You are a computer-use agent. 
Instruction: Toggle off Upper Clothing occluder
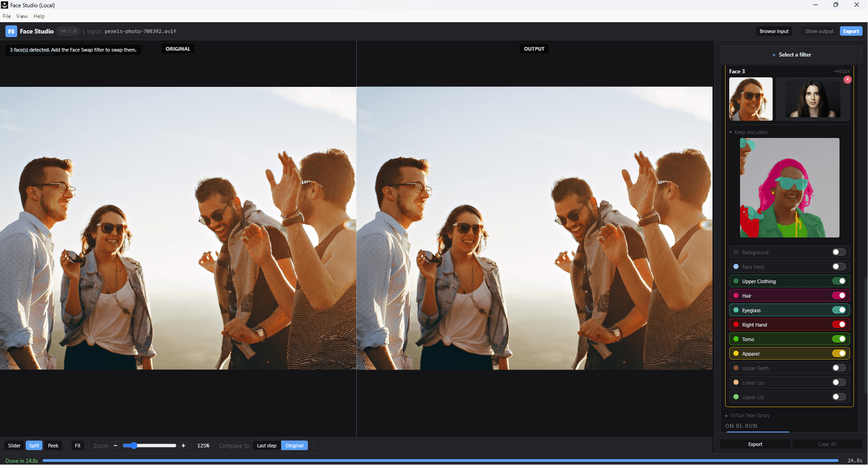point(839,281)
